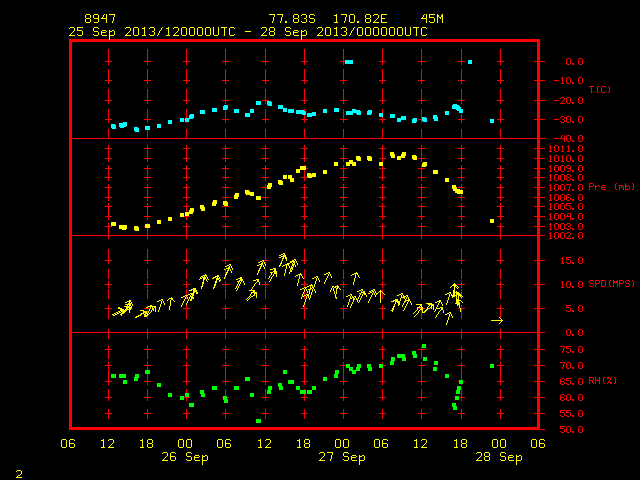Click the date range header line
640x480 pixels.
click(x=248, y=32)
